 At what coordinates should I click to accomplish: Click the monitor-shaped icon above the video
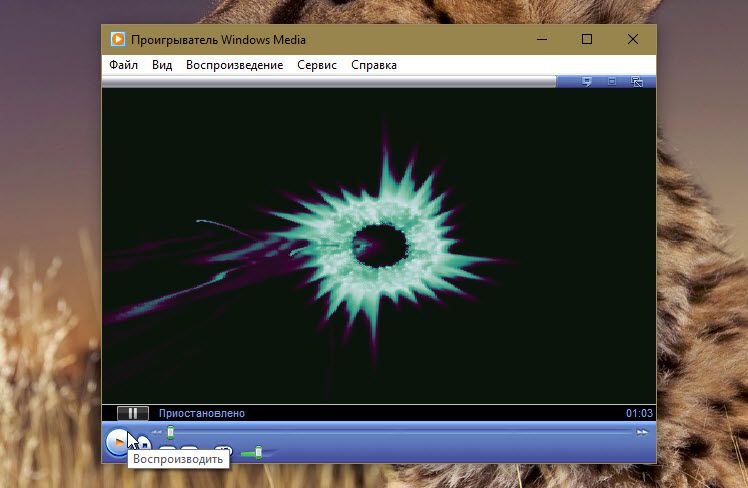pos(587,81)
